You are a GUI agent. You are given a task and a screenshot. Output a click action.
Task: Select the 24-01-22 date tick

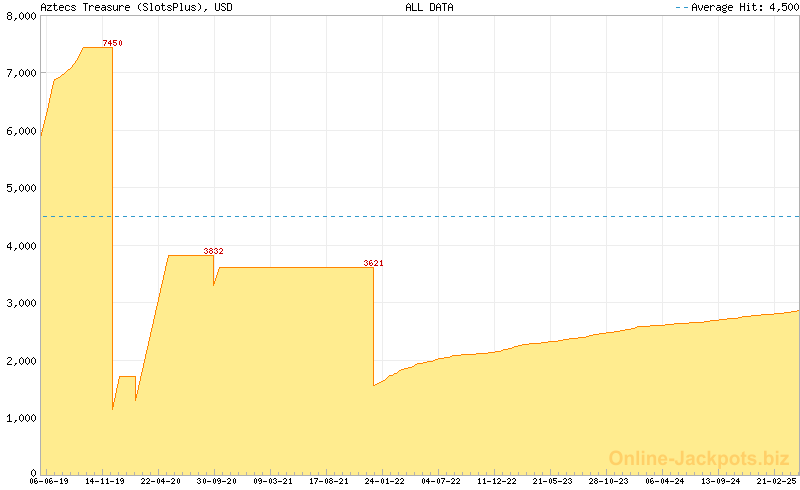[x=385, y=481]
